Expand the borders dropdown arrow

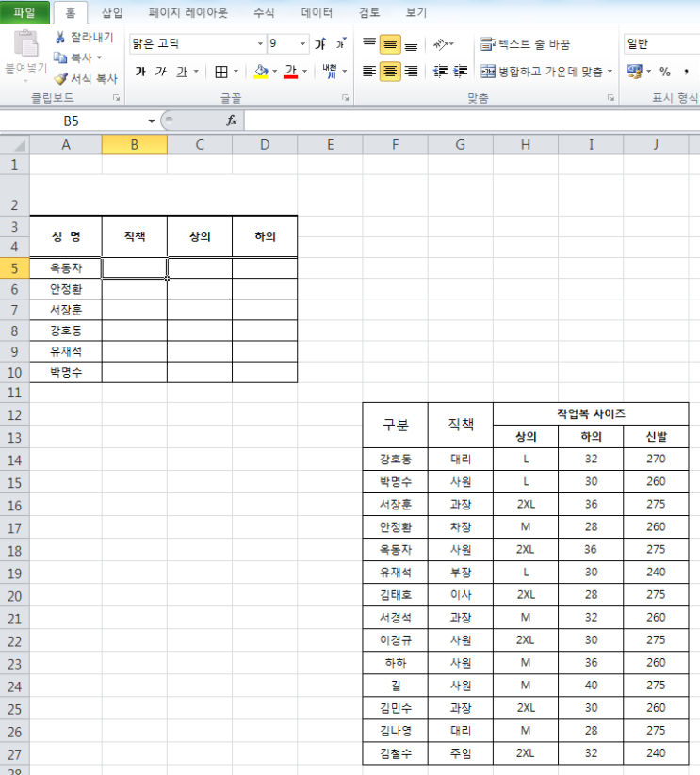[236, 72]
